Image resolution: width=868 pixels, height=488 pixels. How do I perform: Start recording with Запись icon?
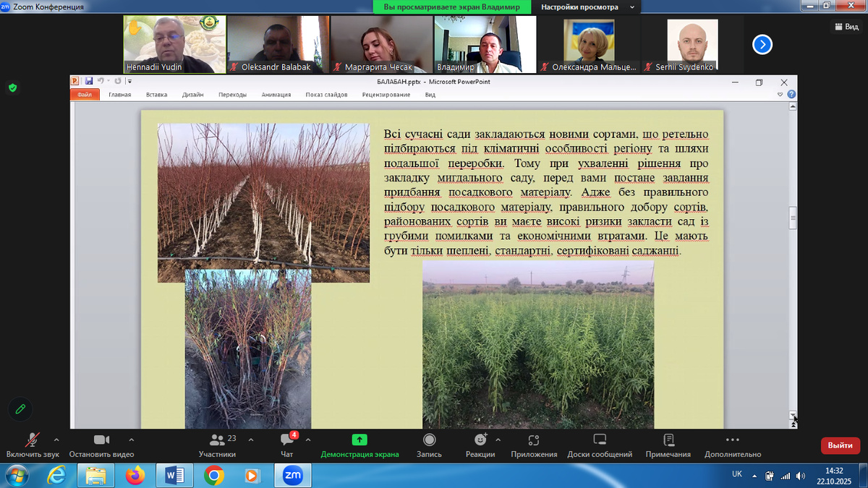click(x=429, y=440)
